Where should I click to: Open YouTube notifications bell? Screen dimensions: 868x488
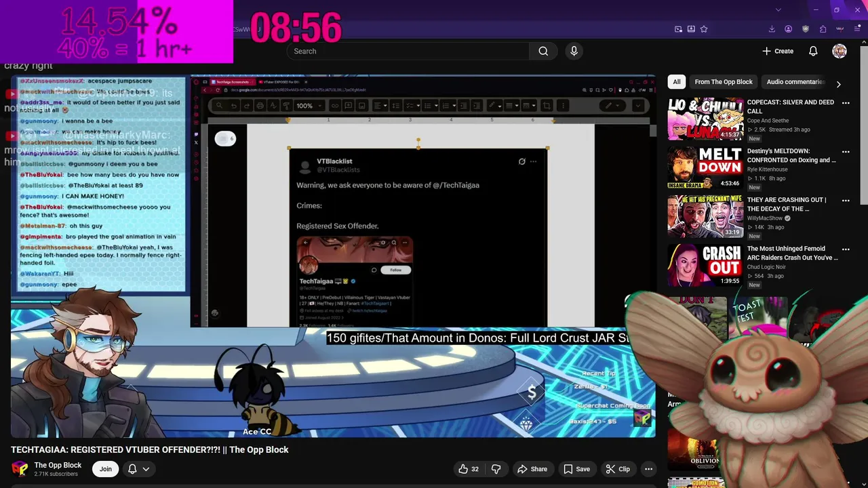[x=813, y=51]
